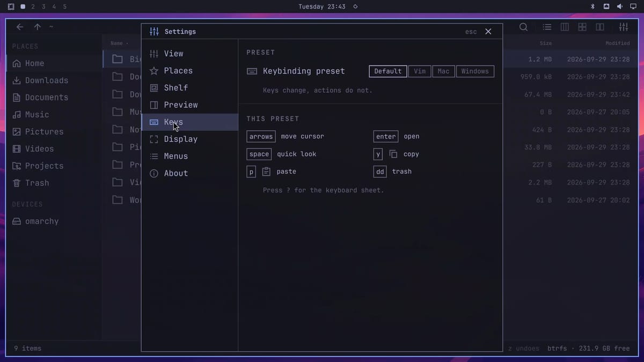Click the 9 items status text
Viewport: 644px width, 362px height.
27,349
